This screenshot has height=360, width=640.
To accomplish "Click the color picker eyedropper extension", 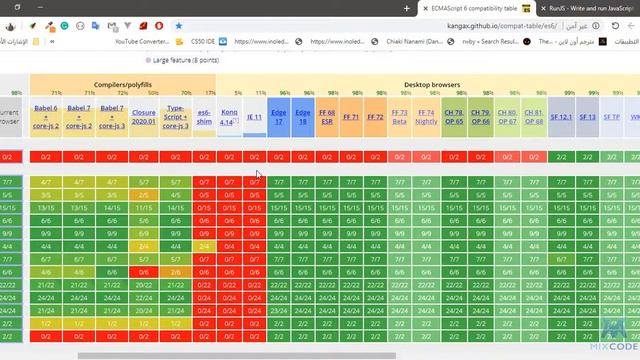I will pos(50,27).
